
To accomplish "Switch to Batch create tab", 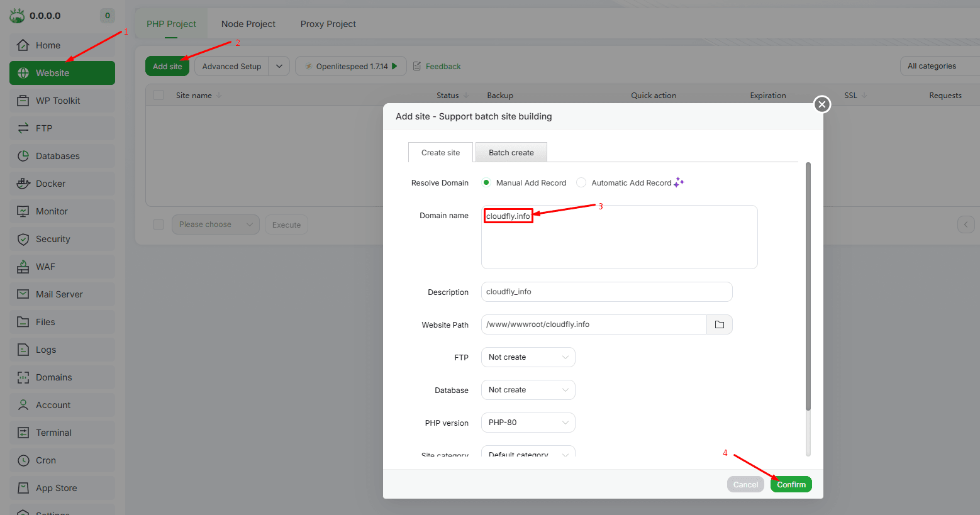I will 511,152.
